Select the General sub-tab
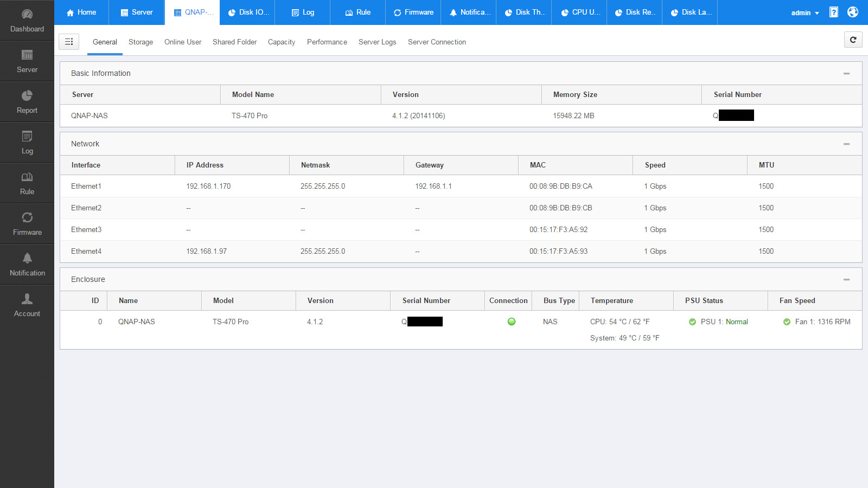 click(x=105, y=42)
